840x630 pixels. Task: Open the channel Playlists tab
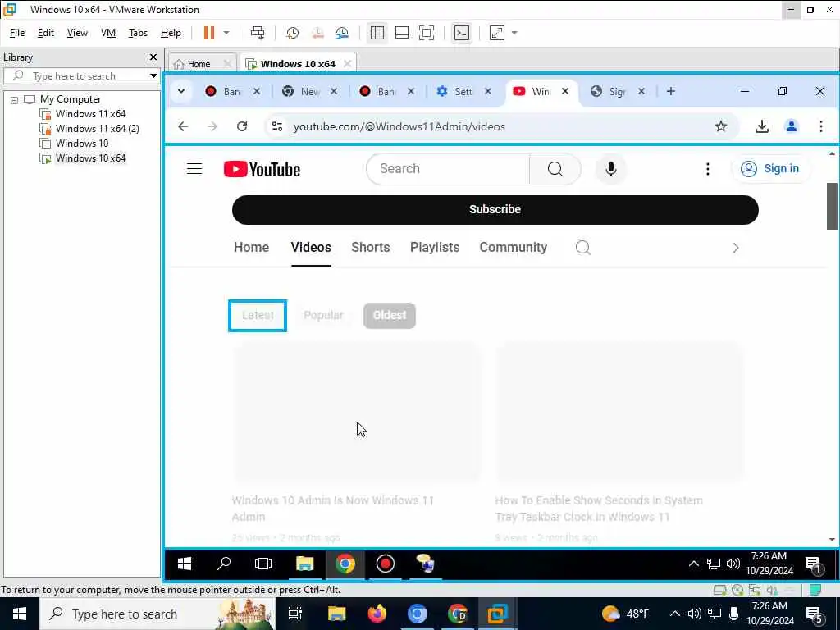[x=435, y=248]
